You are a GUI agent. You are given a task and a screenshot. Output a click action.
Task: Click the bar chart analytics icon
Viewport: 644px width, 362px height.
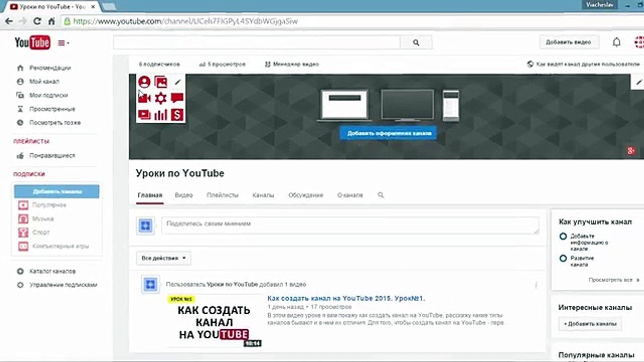[x=160, y=115]
